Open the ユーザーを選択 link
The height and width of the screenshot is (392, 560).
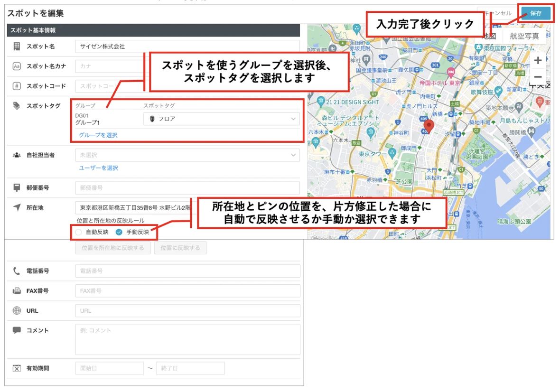(x=99, y=168)
